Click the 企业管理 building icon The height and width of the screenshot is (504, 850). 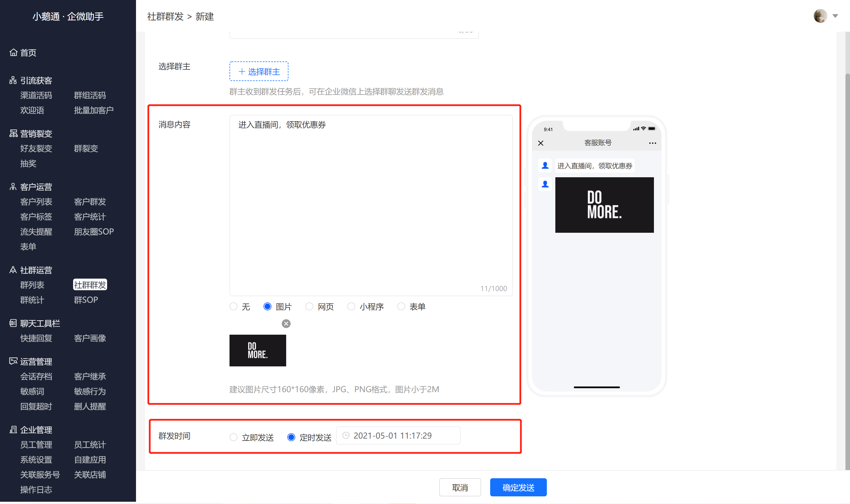tap(13, 430)
